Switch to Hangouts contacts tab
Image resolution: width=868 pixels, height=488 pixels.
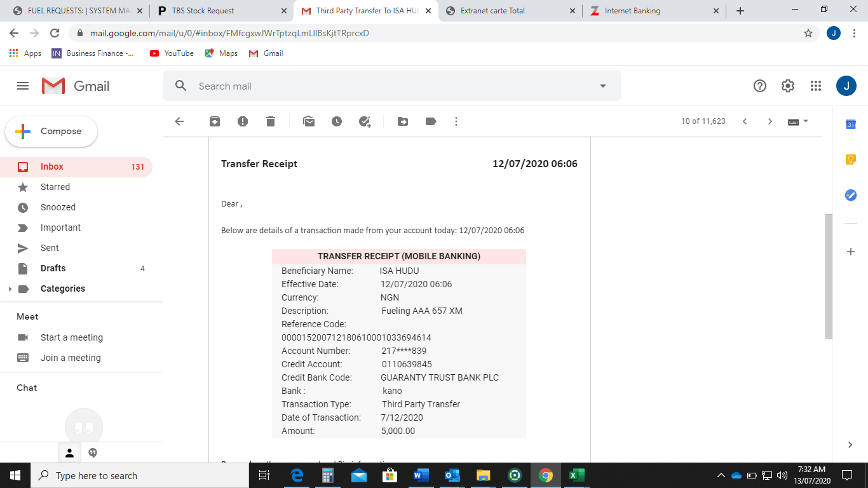[x=70, y=453]
